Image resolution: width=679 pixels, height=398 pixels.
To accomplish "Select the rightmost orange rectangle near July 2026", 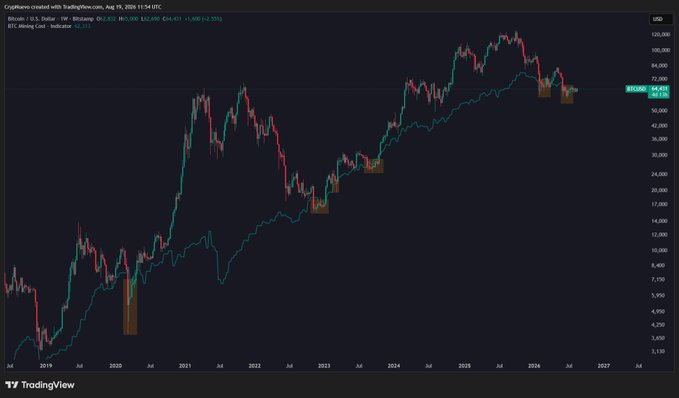I will pos(567,94).
